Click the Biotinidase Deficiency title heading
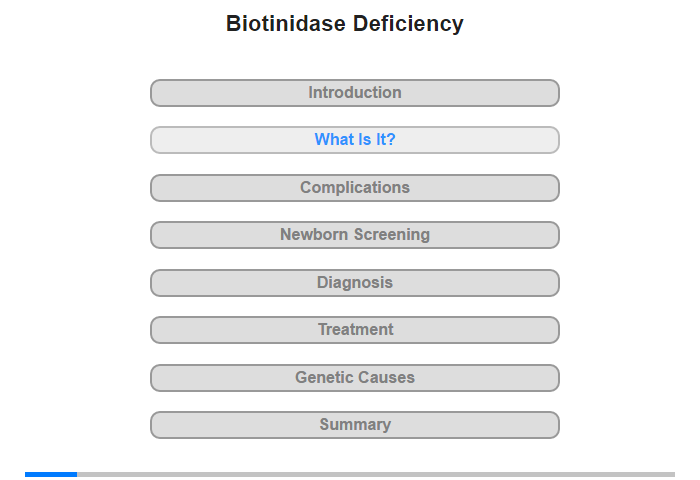 tap(345, 24)
